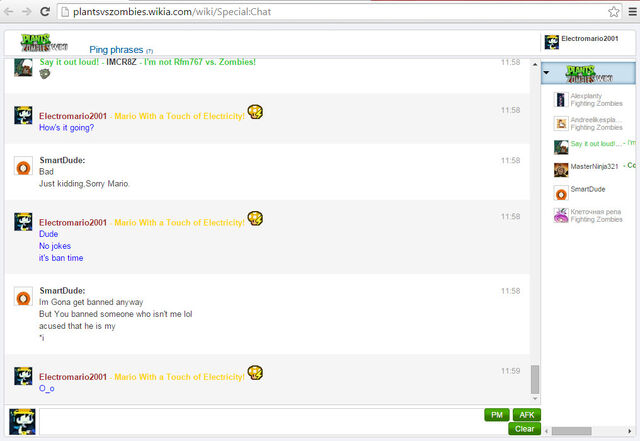
Task: Click Electromario2001 avatar in top-right header
Action: [552, 42]
